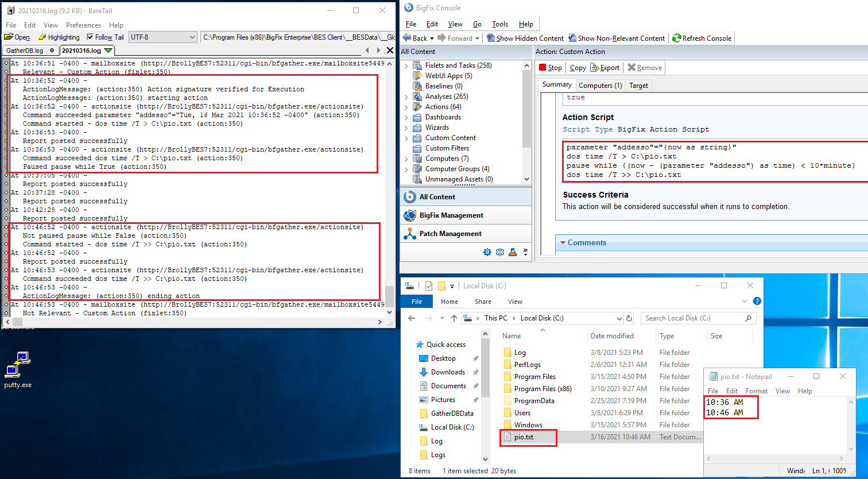868x479 pixels.
Task: Switch to the Target tab
Action: coord(638,86)
